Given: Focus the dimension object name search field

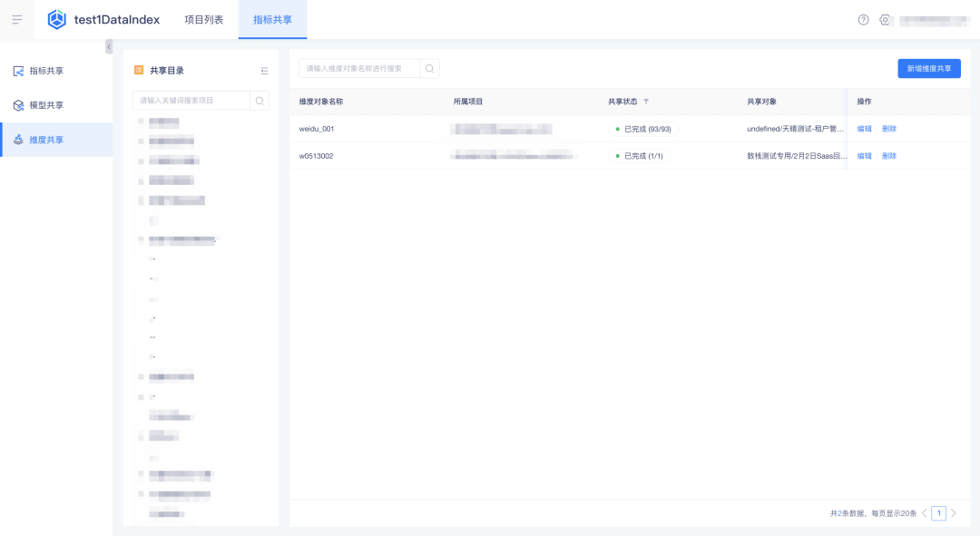Looking at the screenshot, I should pos(359,69).
